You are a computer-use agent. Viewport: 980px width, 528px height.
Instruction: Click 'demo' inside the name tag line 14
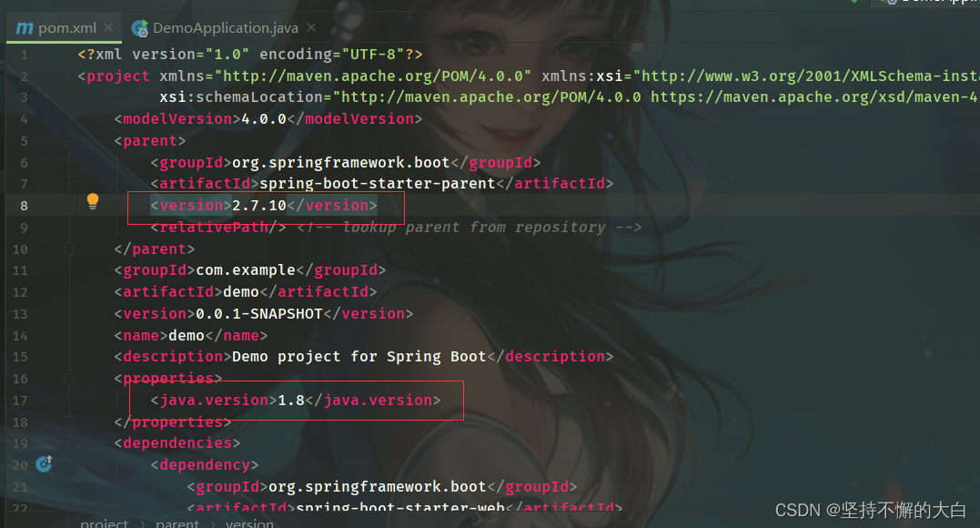187,335
